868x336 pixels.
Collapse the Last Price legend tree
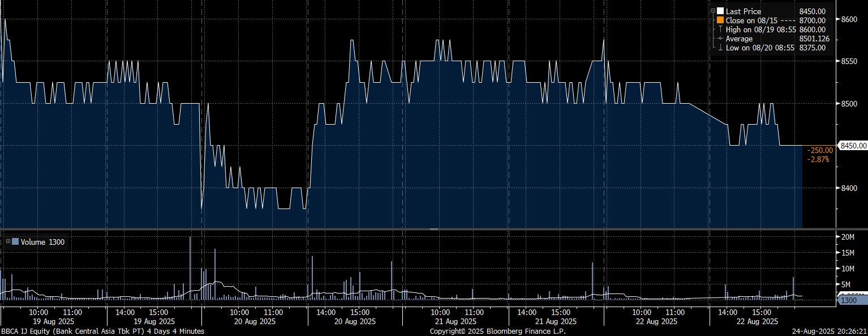pyautogui.click(x=713, y=11)
